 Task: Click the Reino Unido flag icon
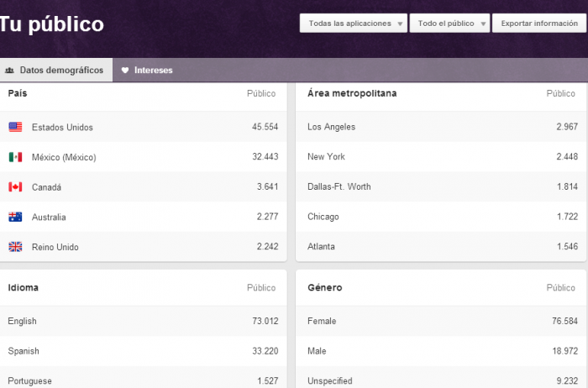(x=15, y=247)
